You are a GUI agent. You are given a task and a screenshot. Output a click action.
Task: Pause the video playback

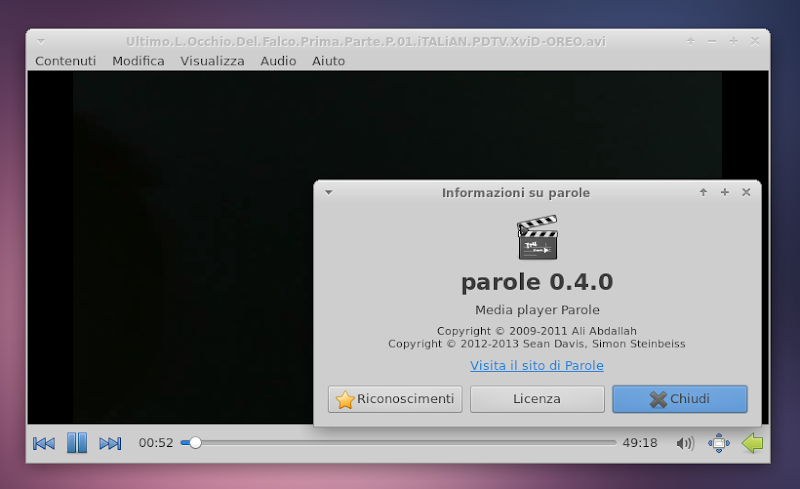77,443
